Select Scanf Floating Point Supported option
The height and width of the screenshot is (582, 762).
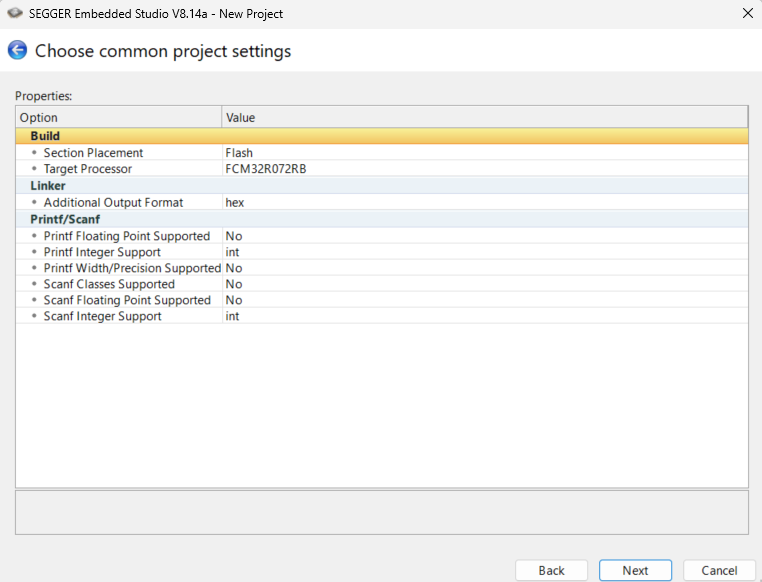click(127, 300)
